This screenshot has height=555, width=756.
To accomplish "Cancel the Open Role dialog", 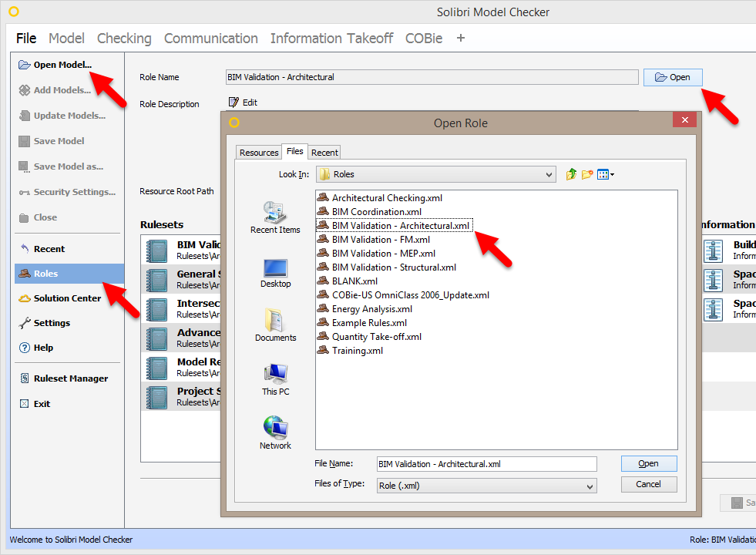I will [648, 484].
